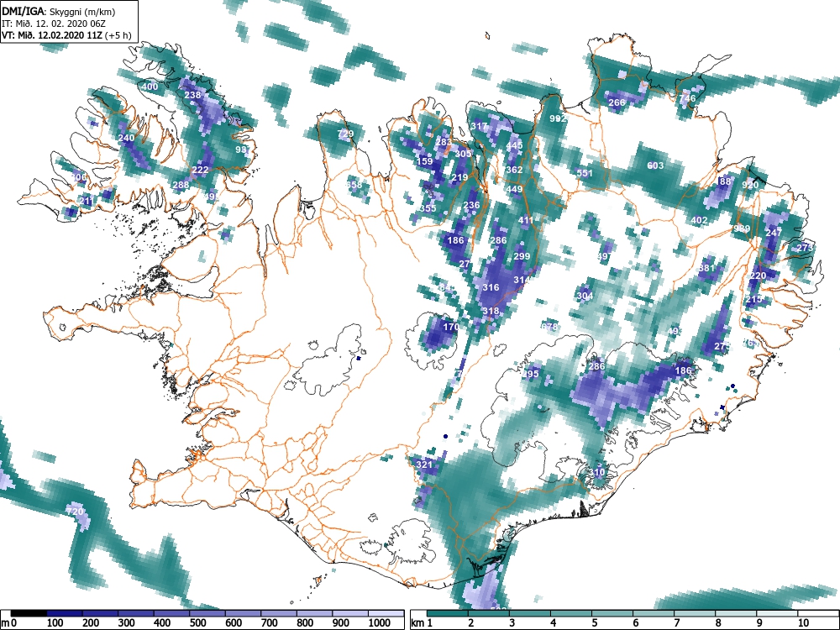Click the visibility value 304
This screenshot has width=840, height=630.
pyautogui.click(x=585, y=296)
